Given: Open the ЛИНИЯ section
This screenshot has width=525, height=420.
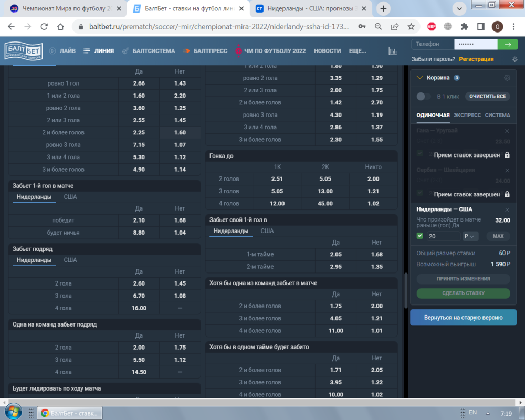Looking at the screenshot, I should pyautogui.click(x=99, y=51).
